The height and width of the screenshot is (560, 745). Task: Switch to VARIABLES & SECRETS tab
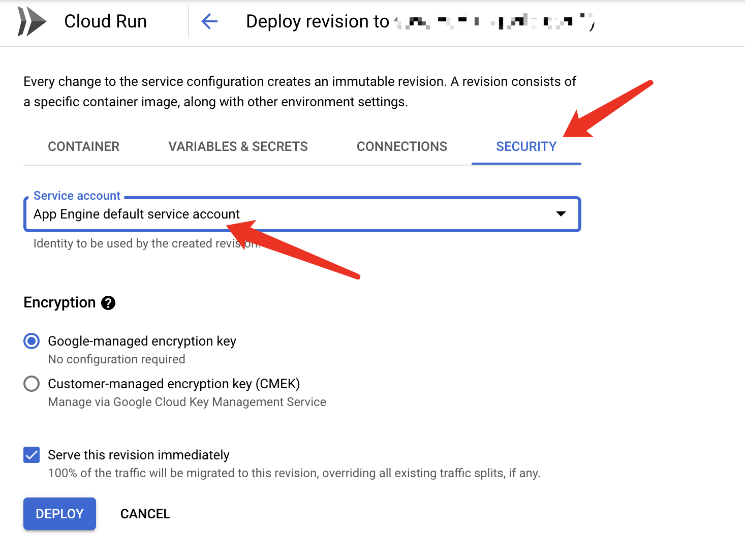tap(238, 146)
